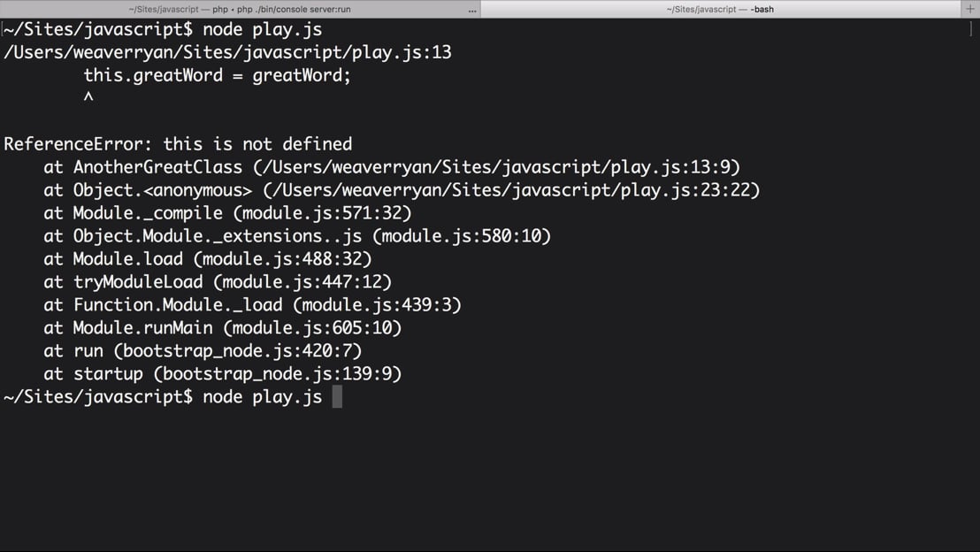
Task: Click the this.greatWord = greatWord; code line
Action: point(217,75)
